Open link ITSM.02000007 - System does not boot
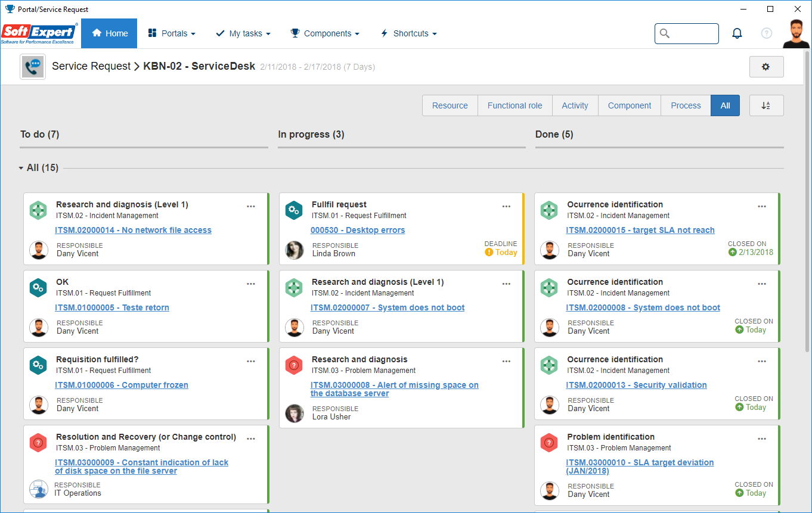Image resolution: width=812 pixels, height=513 pixels. click(x=388, y=307)
